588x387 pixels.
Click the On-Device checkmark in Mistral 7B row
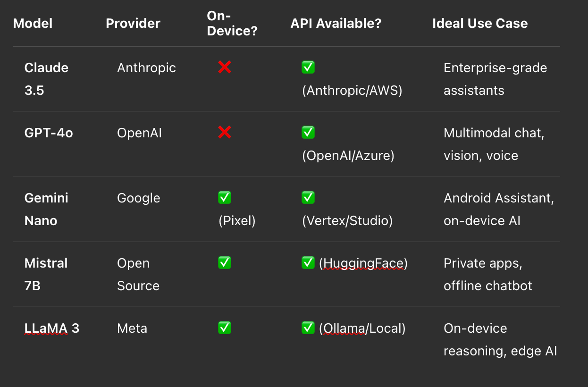224,263
